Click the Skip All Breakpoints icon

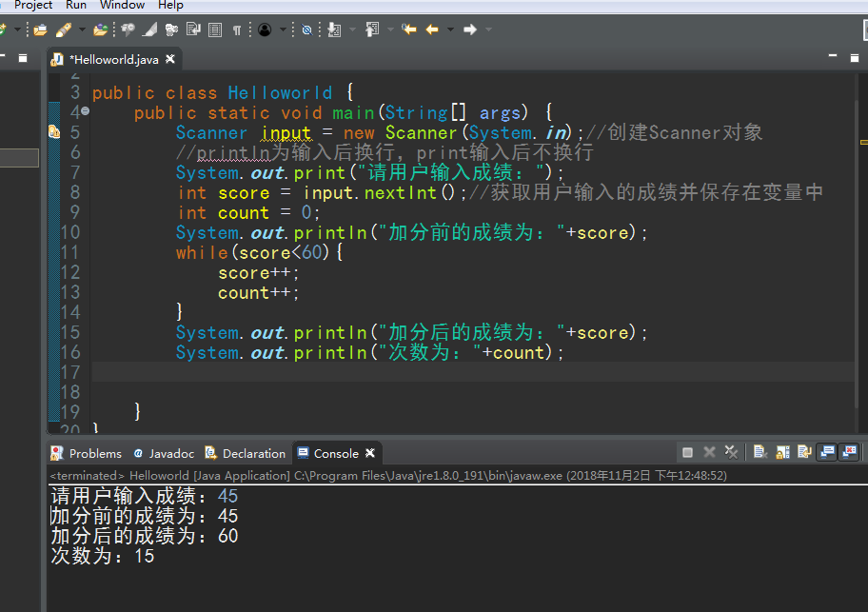pos(306,30)
